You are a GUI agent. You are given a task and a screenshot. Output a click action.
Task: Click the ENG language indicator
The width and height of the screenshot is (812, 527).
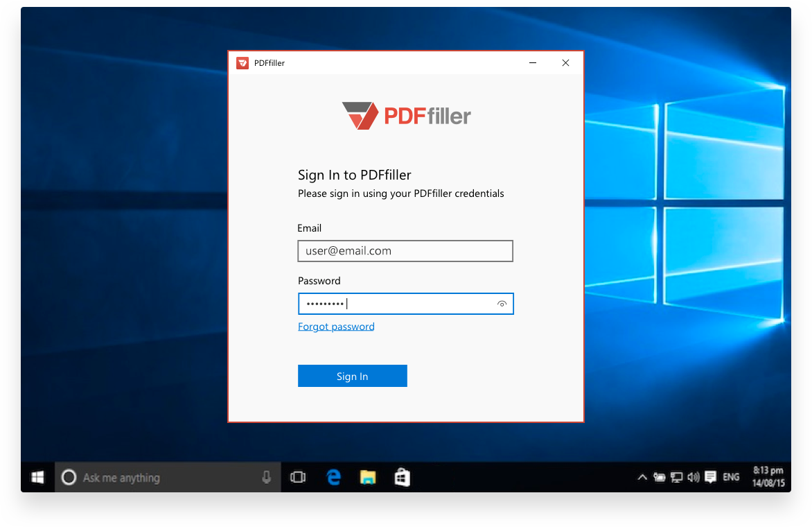(731, 477)
